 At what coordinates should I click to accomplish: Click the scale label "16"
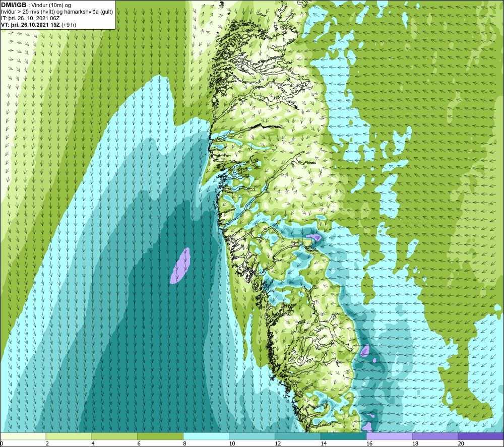tap(369, 443)
